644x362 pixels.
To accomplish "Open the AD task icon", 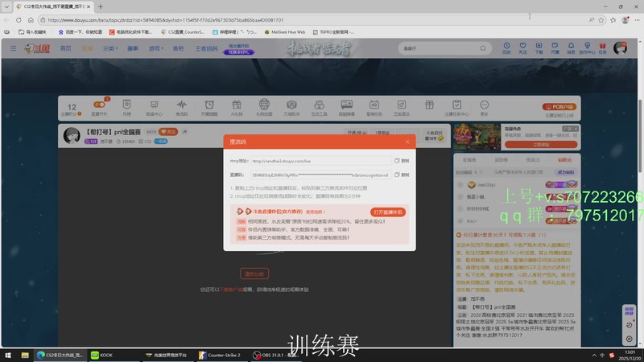I will click(374, 108).
